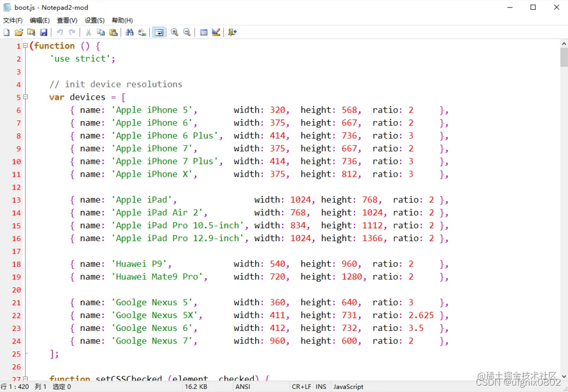The image size is (568, 392).
Task: Collapse the devices array fold on line 5
Action: point(25,97)
